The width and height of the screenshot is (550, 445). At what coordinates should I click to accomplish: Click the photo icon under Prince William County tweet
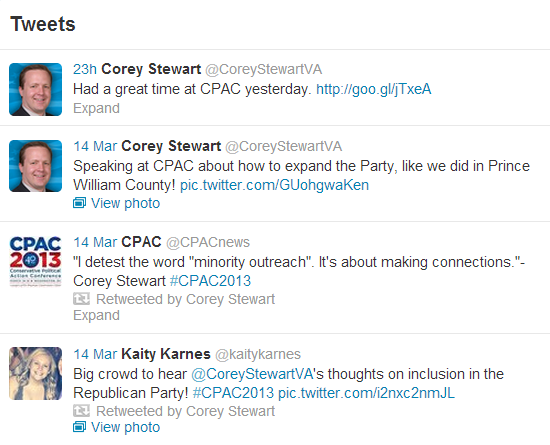(x=79, y=203)
